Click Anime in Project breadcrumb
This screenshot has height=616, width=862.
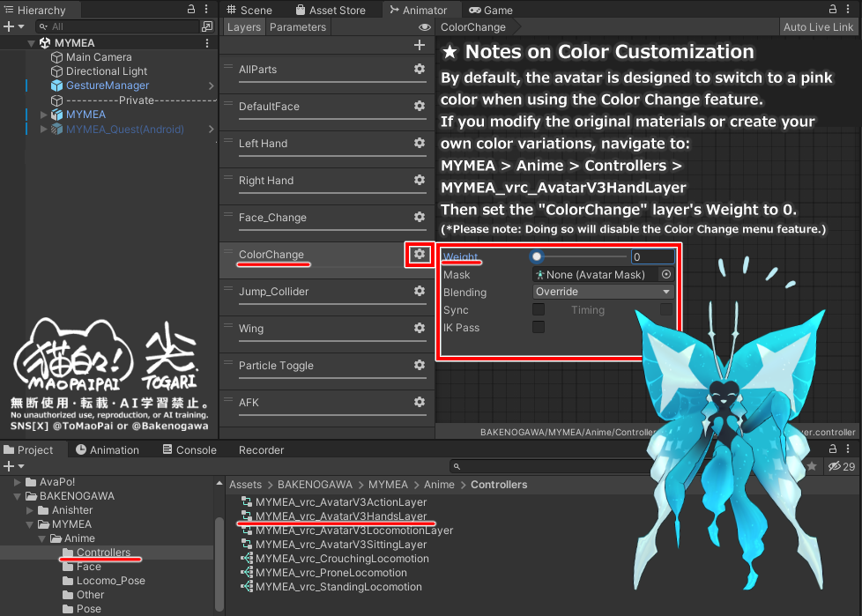[x=439, y=485]
